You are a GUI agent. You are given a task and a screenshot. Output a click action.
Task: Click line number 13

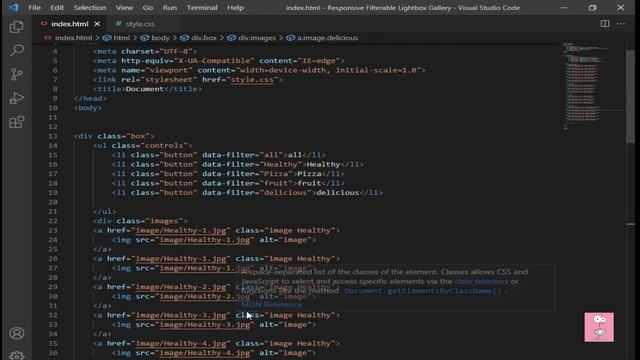click(x=53, y=136)
